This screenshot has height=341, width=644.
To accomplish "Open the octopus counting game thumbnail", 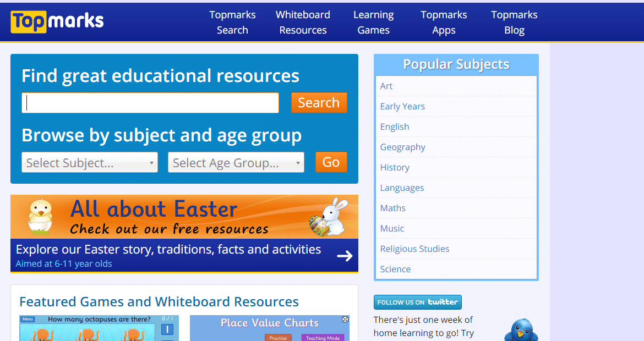I will tap(99, 328).
